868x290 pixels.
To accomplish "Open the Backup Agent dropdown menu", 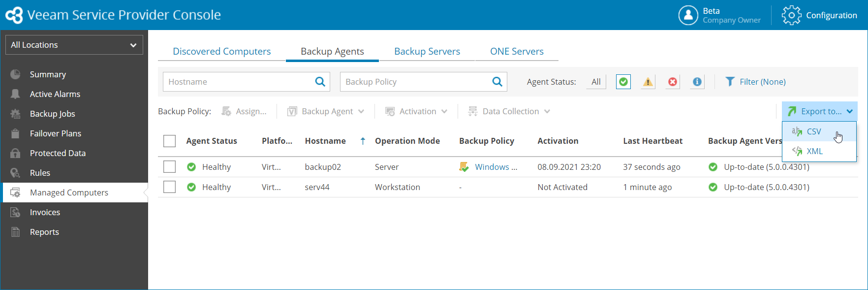I will pyautogui.click(x=326, y=111).
